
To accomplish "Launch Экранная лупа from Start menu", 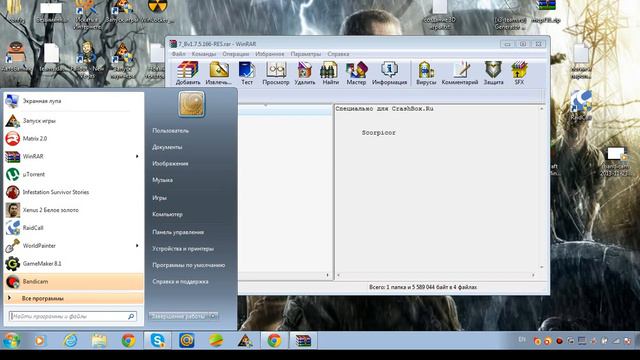I will (x=74, y=101).
